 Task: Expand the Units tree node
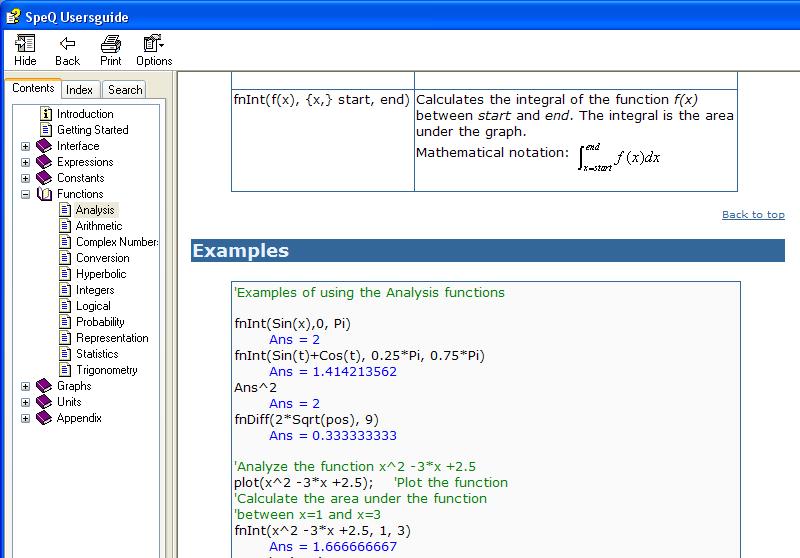26,402
